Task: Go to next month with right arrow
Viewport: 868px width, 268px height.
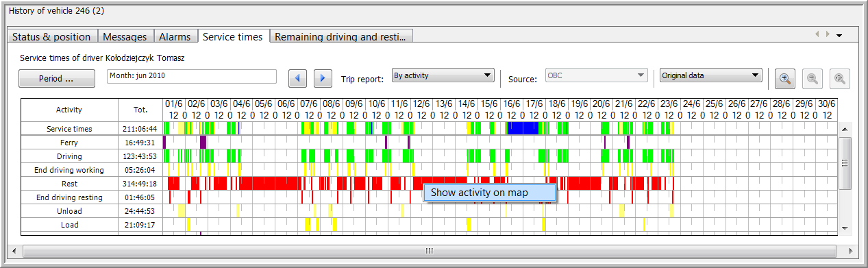Action: pos(323,78)
